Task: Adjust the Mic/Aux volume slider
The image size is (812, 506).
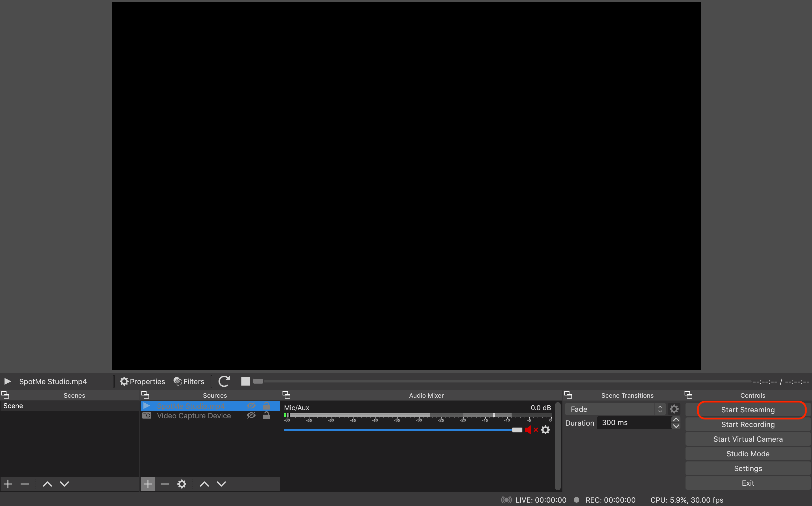Action: [517, 430]
